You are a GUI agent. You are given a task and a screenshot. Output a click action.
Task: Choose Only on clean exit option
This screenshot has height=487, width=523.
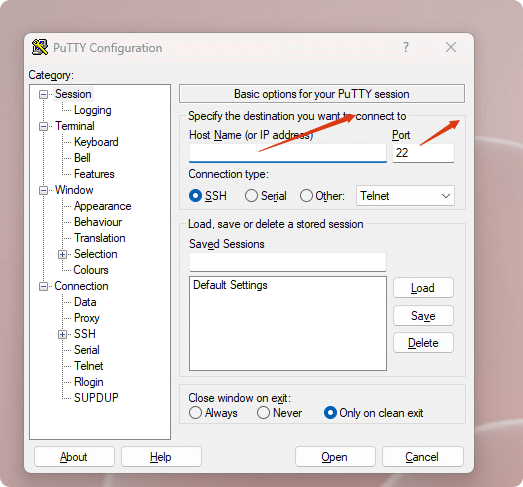pos(330,413)
